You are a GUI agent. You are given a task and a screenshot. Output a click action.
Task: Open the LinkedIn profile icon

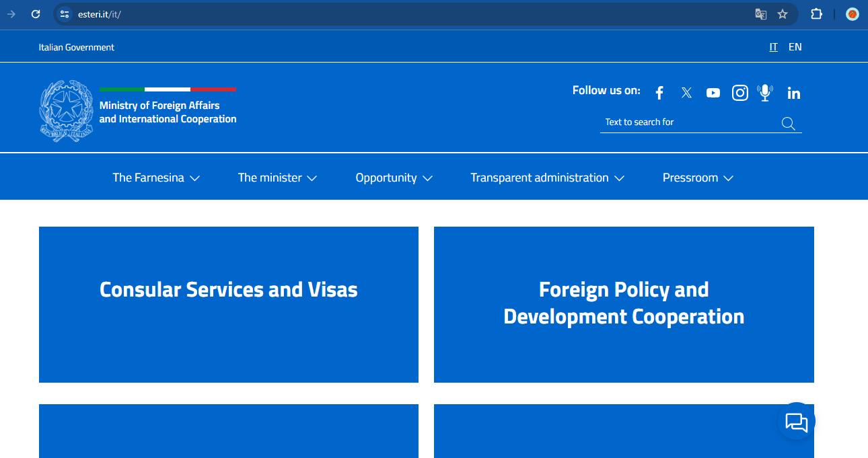coord(793,93)
